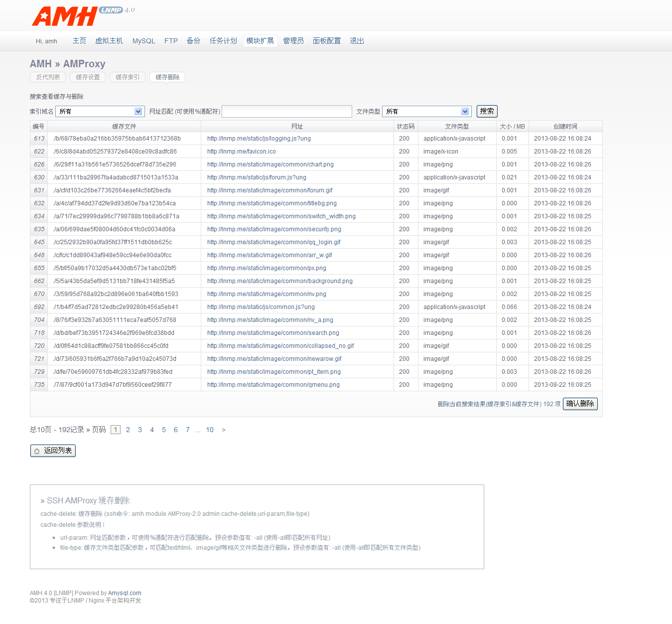Go to 虚拟主机 in the navigation
The width and height of the screenshot is (672, 624).
[109, 41]
